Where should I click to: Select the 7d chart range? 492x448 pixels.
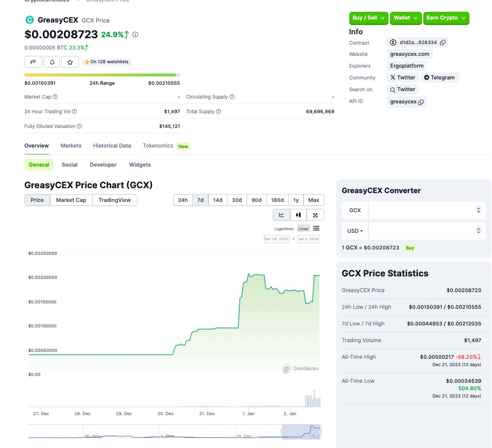point(201,200)
